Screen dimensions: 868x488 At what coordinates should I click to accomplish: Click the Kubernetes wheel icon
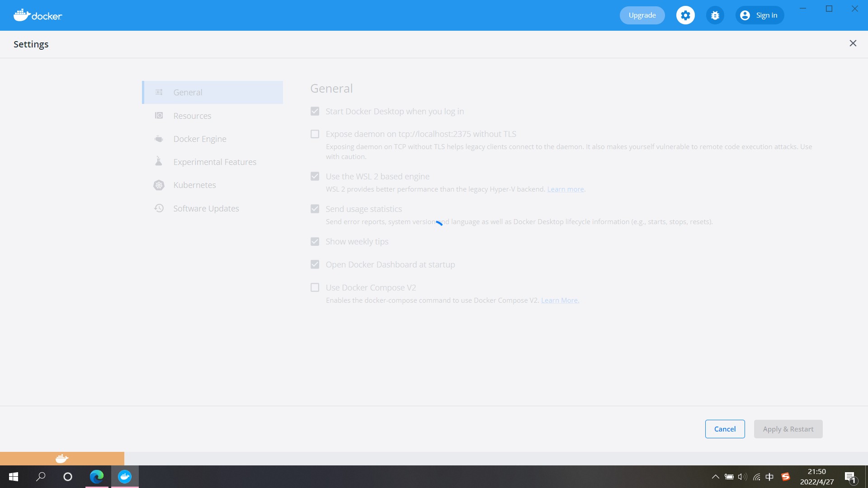coord(159,185)
